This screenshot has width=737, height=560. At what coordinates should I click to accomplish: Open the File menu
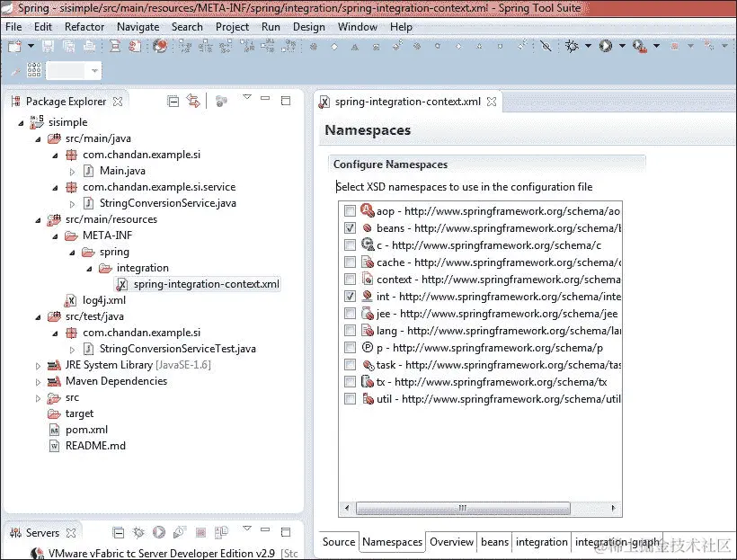pyautogui.click(x=13, y=27)
